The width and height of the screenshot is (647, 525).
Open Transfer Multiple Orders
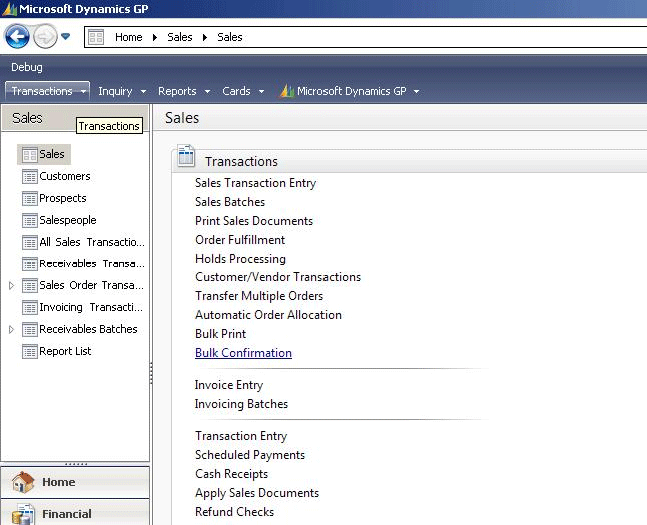(x=259, y=296)
